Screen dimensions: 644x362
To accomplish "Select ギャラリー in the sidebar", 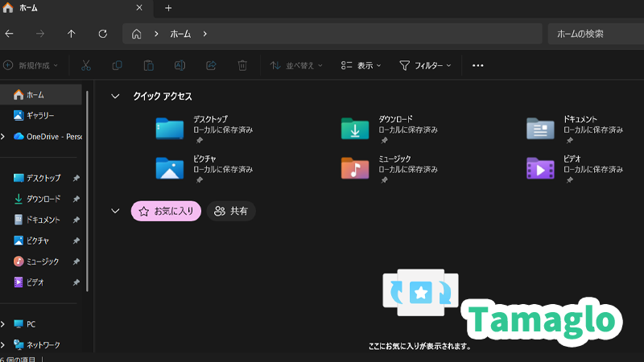I will 39,115.
